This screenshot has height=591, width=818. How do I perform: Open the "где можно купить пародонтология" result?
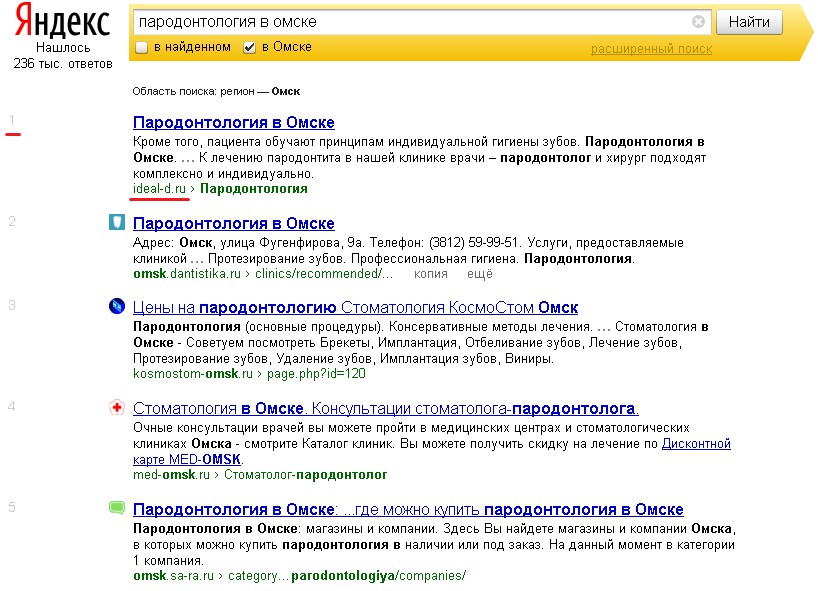click(408, 510)
